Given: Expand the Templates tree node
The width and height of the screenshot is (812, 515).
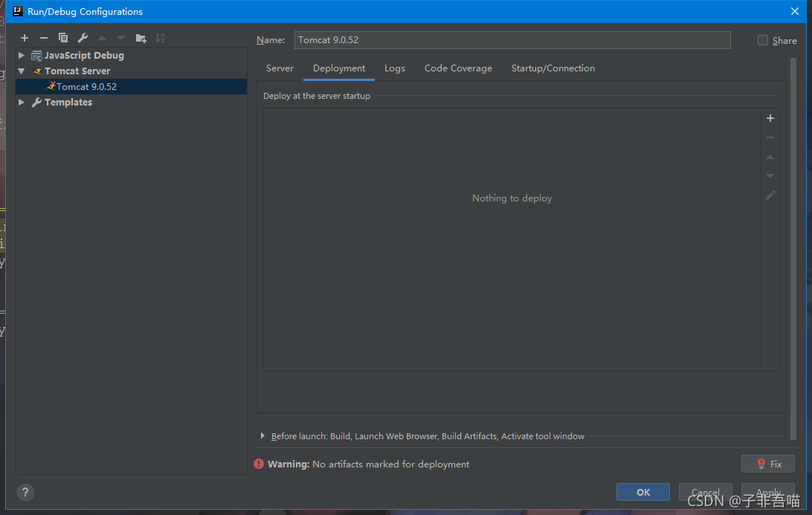Looking at the screenshot, I should (x=22, y=102).
